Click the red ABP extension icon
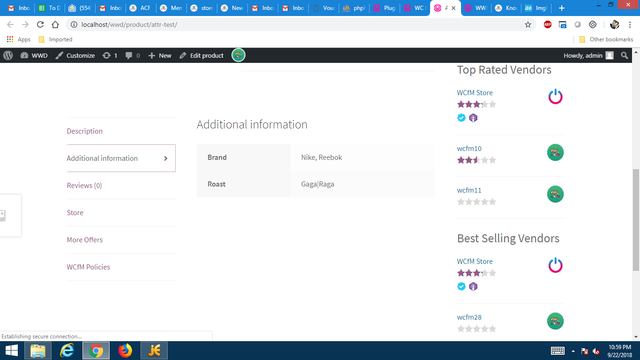Image resolution: width=640 pixels, height=360 pixels. point(547,24)
